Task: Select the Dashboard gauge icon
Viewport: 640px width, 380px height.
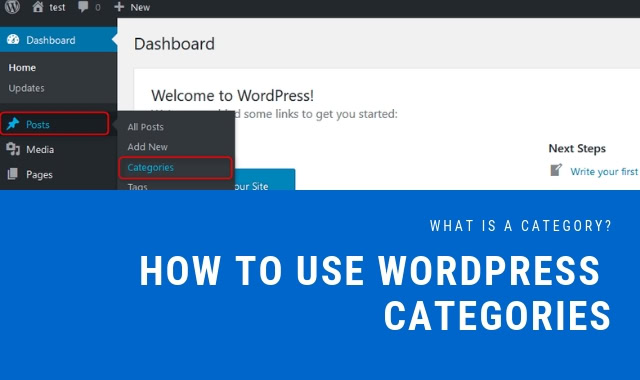Action: coord(13,40)
